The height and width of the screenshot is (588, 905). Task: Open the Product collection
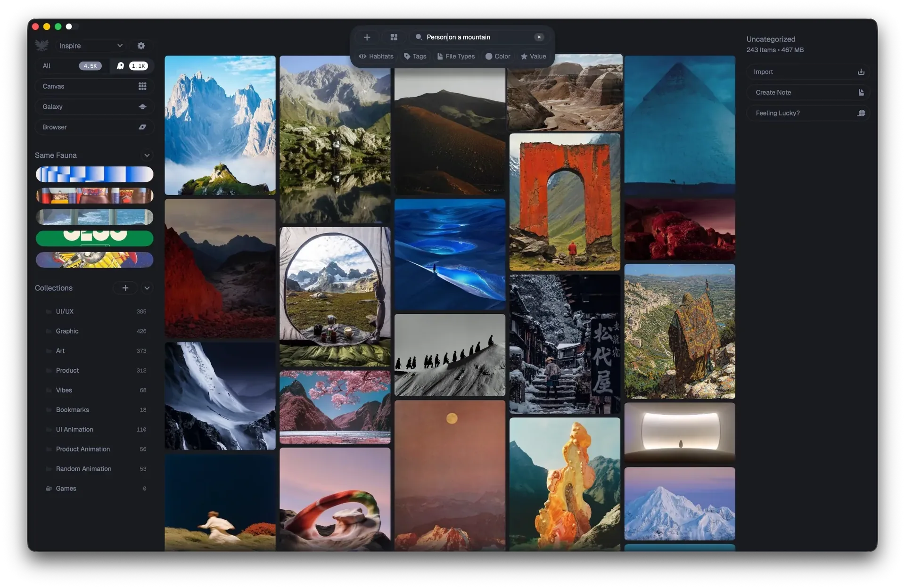click(94, 371)
